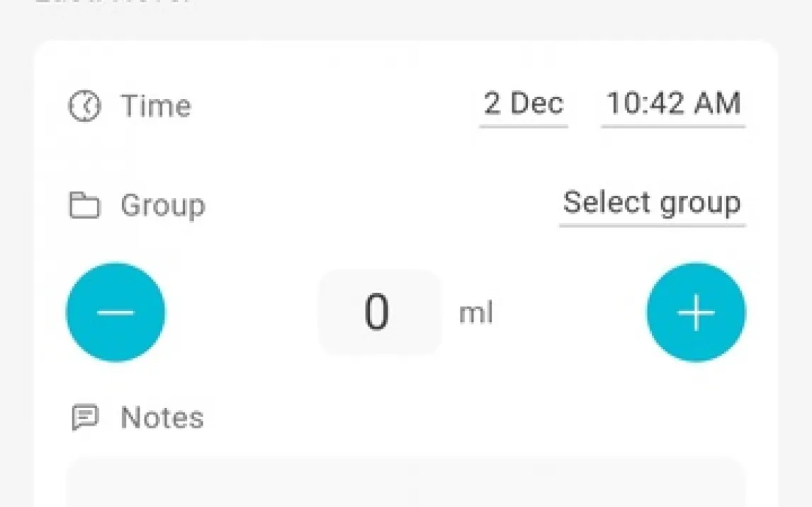Click into the Notes text area
Image resolution: width=812 pixels, height=507 pixels.
pos(405,485)
